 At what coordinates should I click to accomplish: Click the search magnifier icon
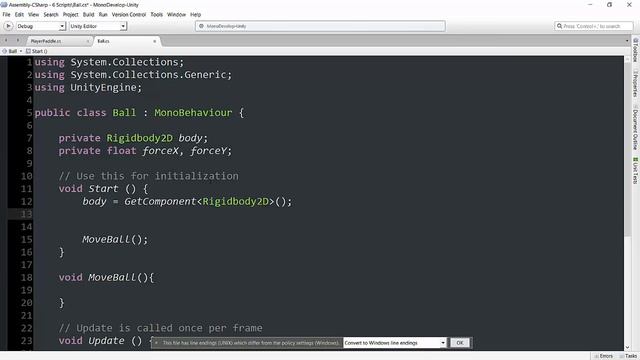(559, 26)
